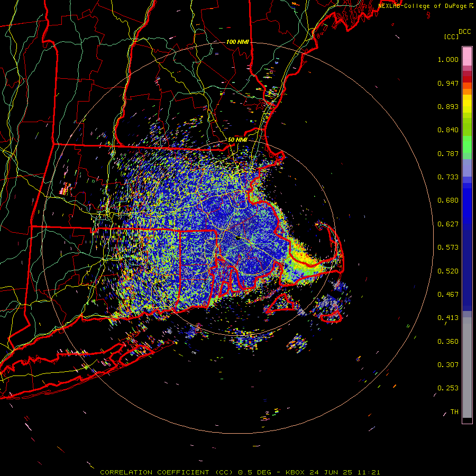Click the DCC label above the color scale
The width and height of the screenshot is (476, 476).
[x=465, y=32]
